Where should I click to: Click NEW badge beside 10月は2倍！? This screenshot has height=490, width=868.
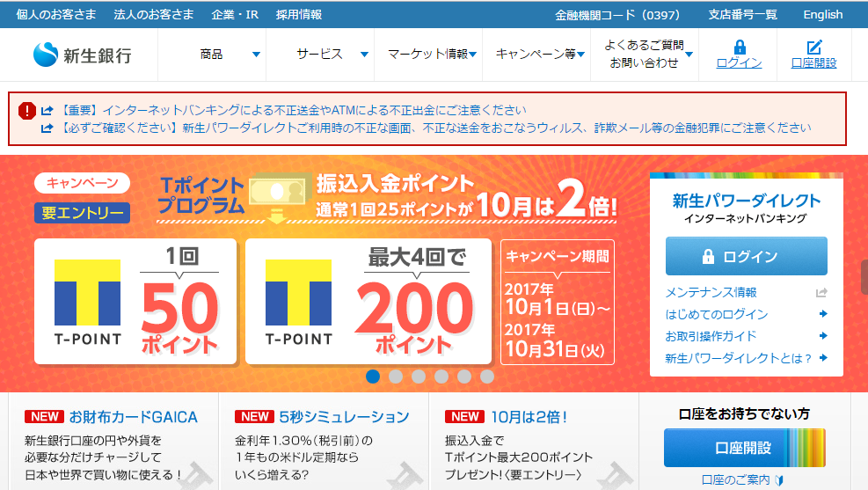point(465,416)
